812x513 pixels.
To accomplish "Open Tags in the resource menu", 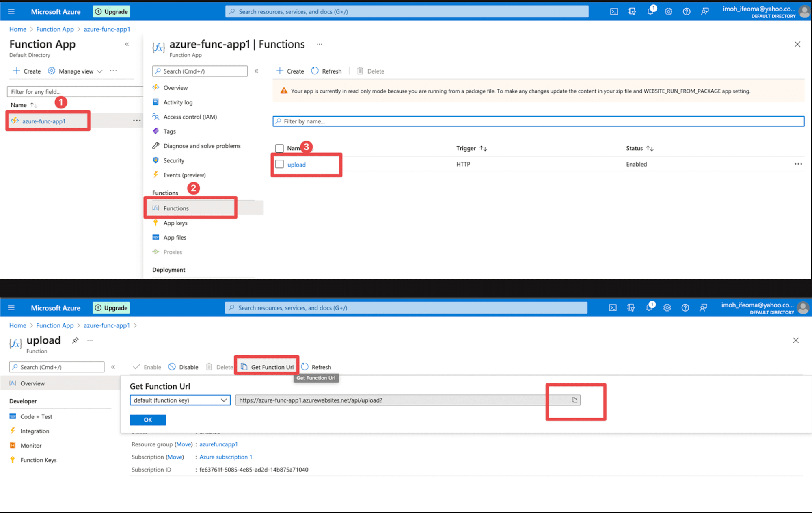I will point(169,131).
